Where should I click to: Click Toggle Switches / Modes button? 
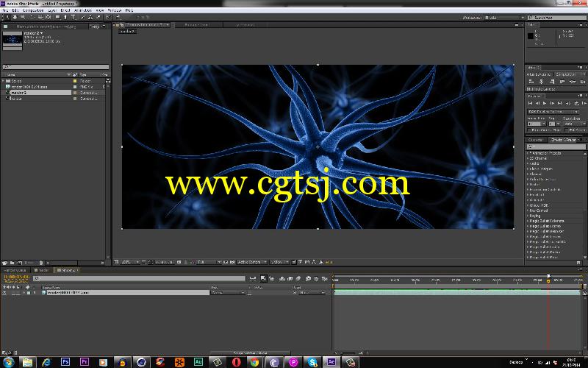point(250,353)
